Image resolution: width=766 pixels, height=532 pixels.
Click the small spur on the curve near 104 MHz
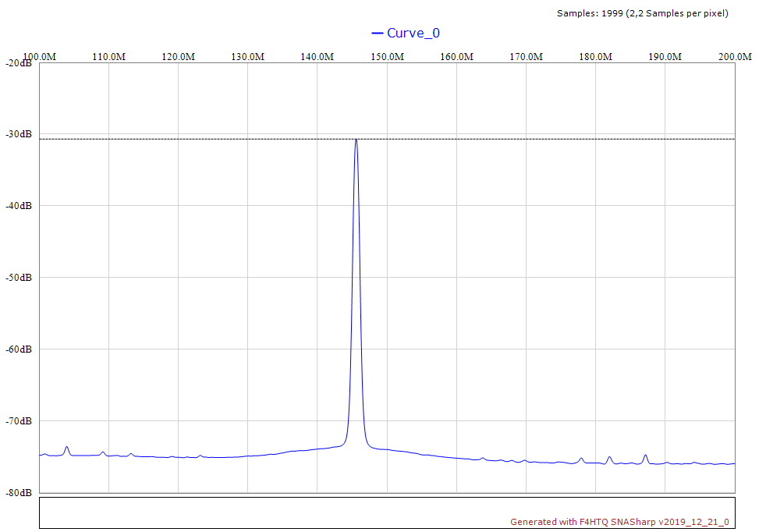tap(66, 448)
